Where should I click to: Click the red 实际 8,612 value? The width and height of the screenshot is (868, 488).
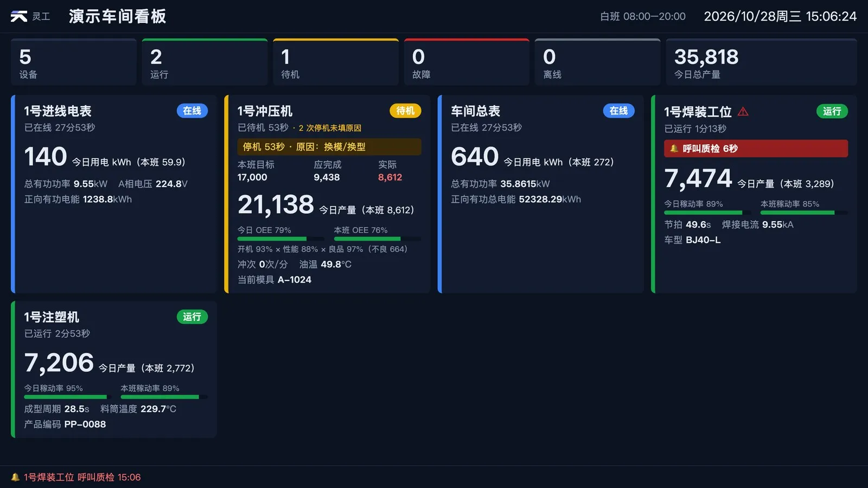[x=390, y=177]
